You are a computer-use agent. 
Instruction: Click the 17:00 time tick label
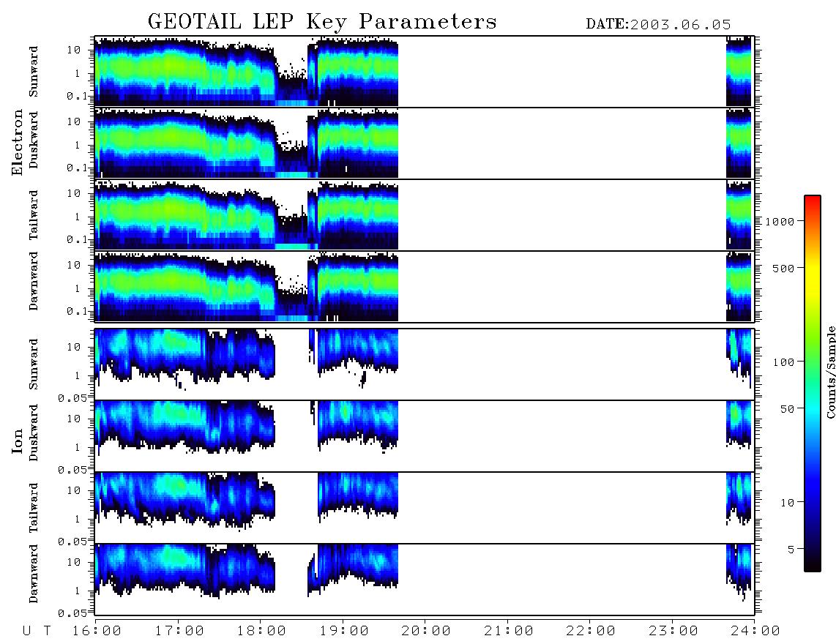tap(179, 632)
